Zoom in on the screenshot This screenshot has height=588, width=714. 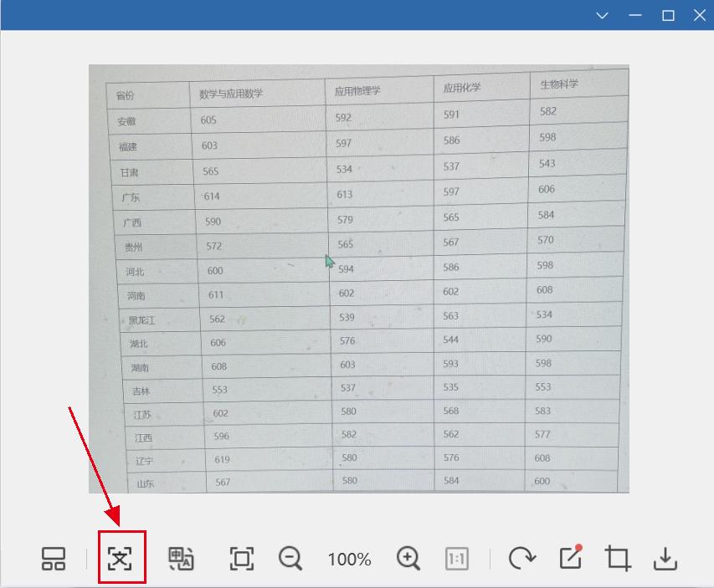408,559
